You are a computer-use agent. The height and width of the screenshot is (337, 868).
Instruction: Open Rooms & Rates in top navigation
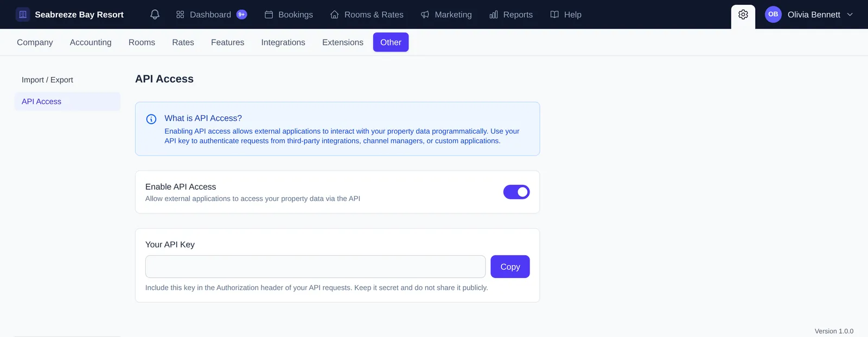pyautogui.click(x=367, y=15)
